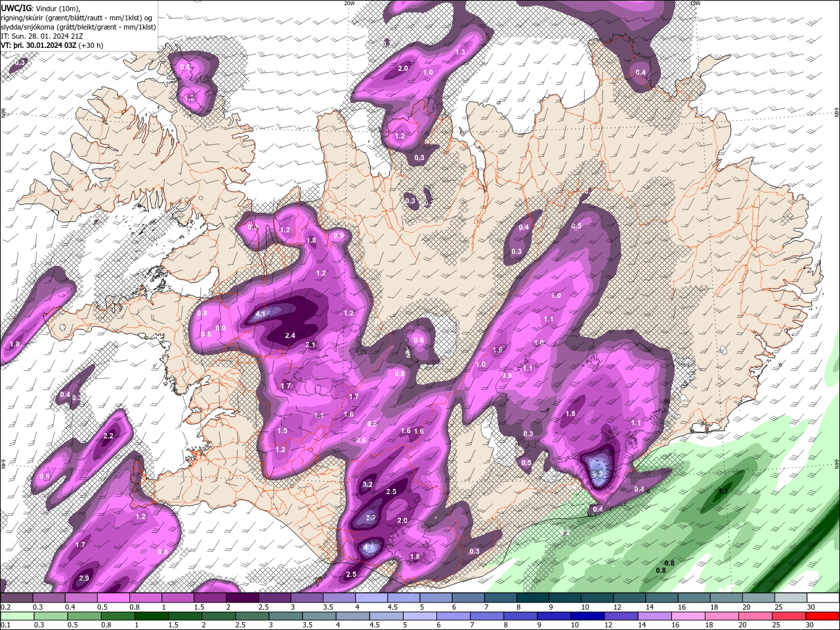Screen dimensions: 840x630
Task: Click the '1.3' value near the north coast
Action: [460, 52]
